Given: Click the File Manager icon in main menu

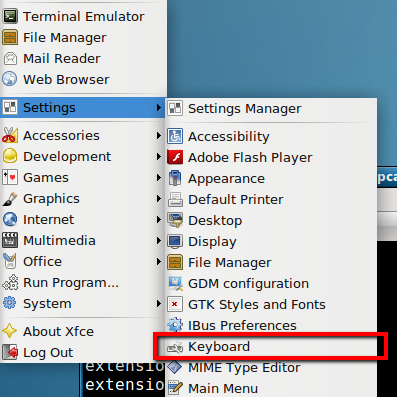Looking at the screenshot, I should pyautogui.click(x=10, y=37).
